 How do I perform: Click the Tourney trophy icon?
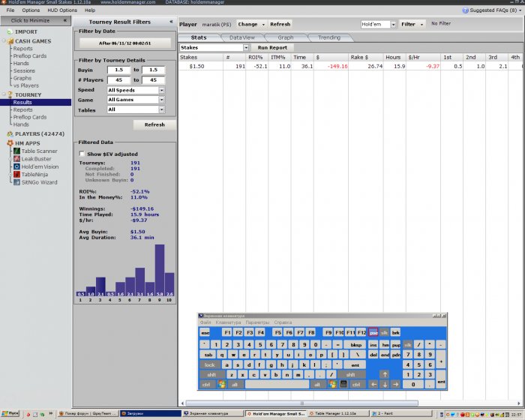pyautogui.click(x=10, y=94)
